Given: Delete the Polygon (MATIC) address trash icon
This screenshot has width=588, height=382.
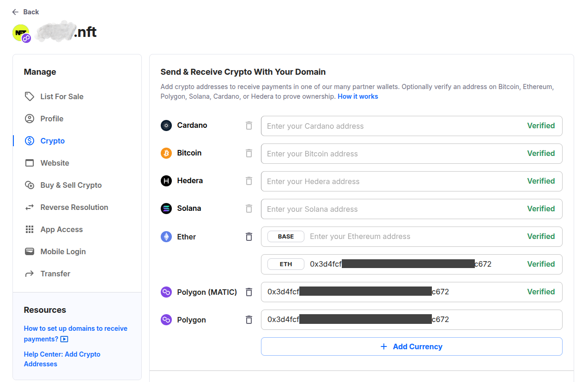Looking at the screenshot, I should [249, 292].
